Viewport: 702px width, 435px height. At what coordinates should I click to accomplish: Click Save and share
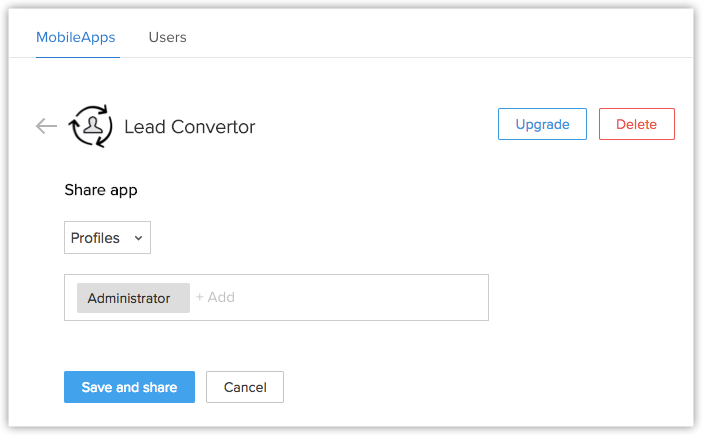click(x=129, y=387)
